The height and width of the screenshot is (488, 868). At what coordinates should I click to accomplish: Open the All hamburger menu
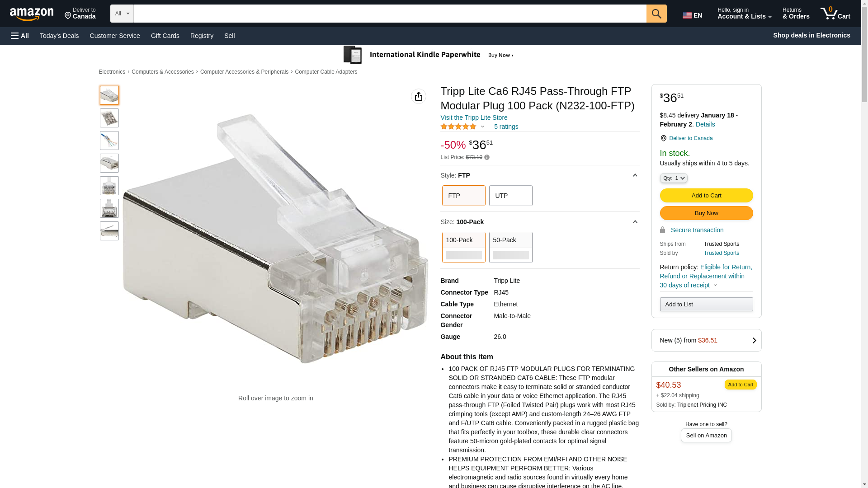pos(20,36)
